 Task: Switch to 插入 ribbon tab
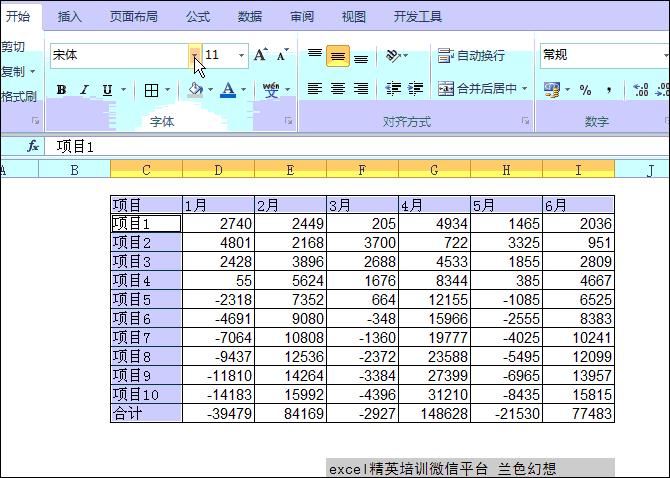(x=70, y=17)
